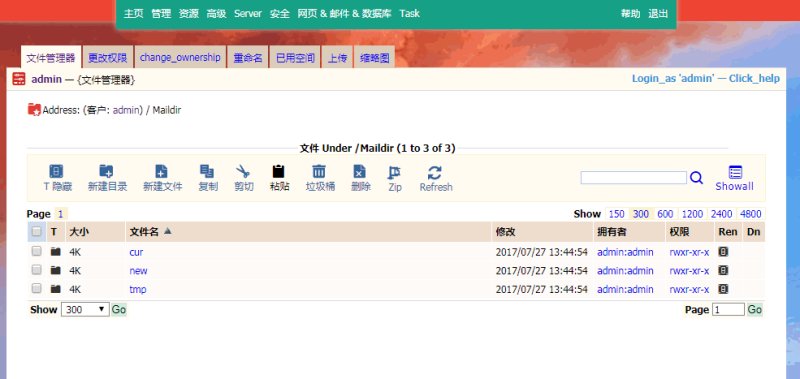Screen dimensions: 800x379
Task: Check the box for cur folder
Action: point(36,251)
